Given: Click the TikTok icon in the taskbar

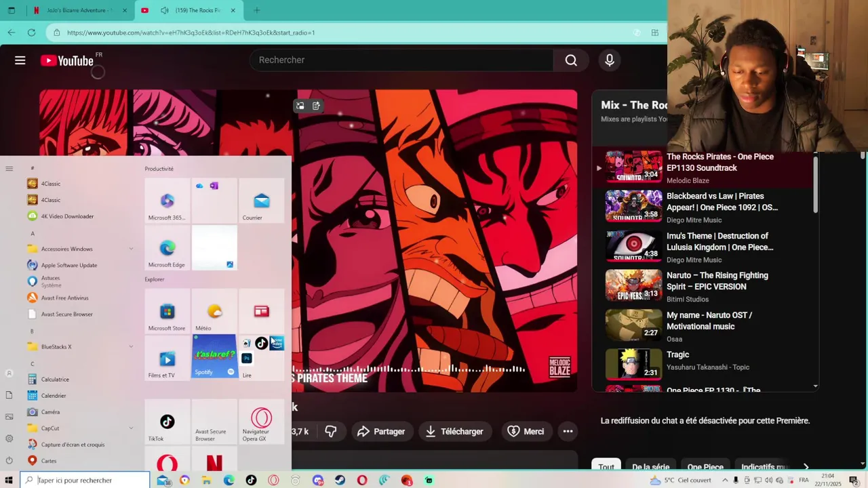Looking at the screenshot, I should 251,480.
